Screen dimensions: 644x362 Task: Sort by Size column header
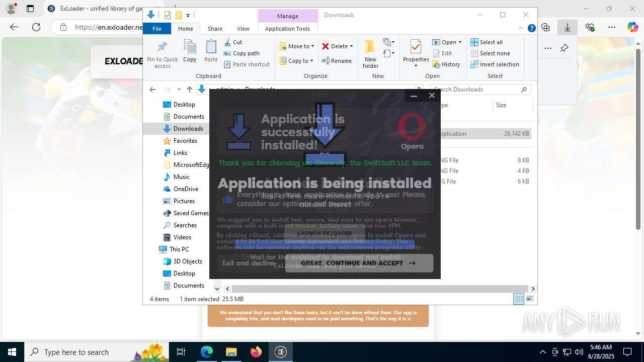click(512, 105)
